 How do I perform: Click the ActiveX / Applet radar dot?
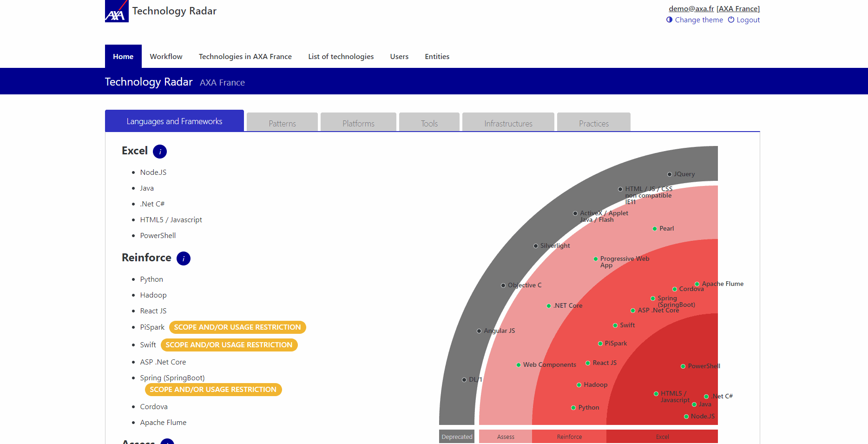(x=575, y=213)
